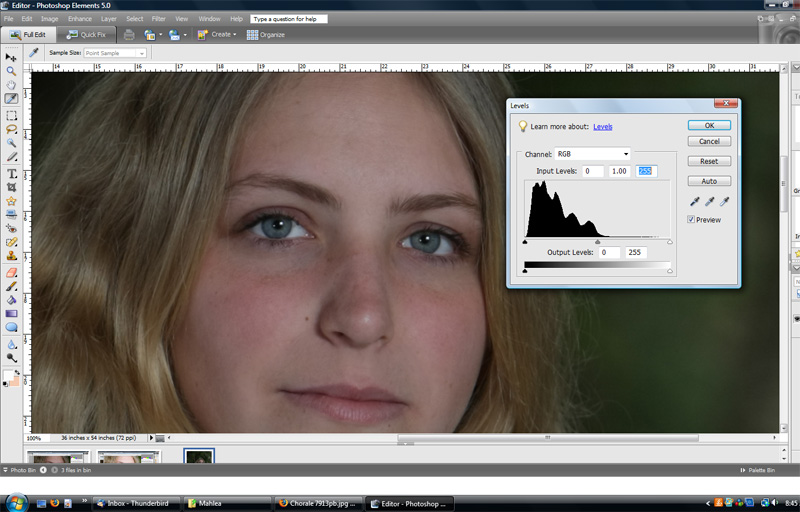Image resolution: width=800 pixels, height=512 pixels.
Task: Open the Levels help link
Action: click(x=603, y=126)
